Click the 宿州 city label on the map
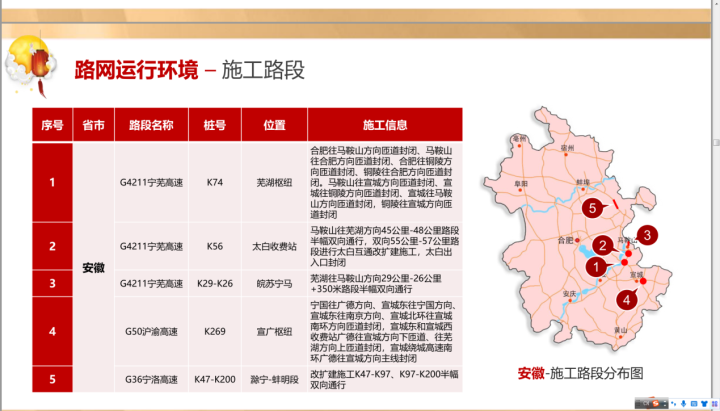Image resolution: width=720 pixels, height=411 pixels. pos(567,148)
